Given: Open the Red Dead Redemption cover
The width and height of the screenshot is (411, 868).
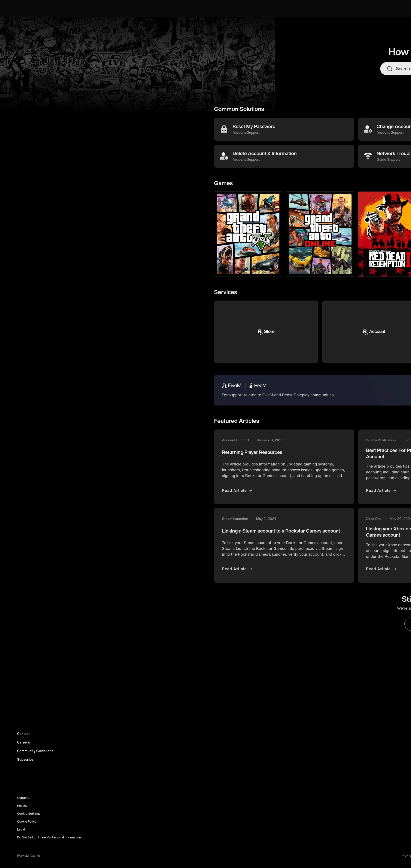Looking at the screenshot, I should (x=385, y=234).
